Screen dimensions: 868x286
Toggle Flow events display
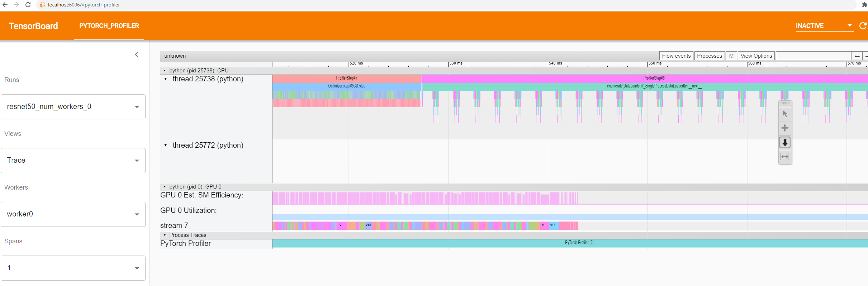(x=676, y=56)
